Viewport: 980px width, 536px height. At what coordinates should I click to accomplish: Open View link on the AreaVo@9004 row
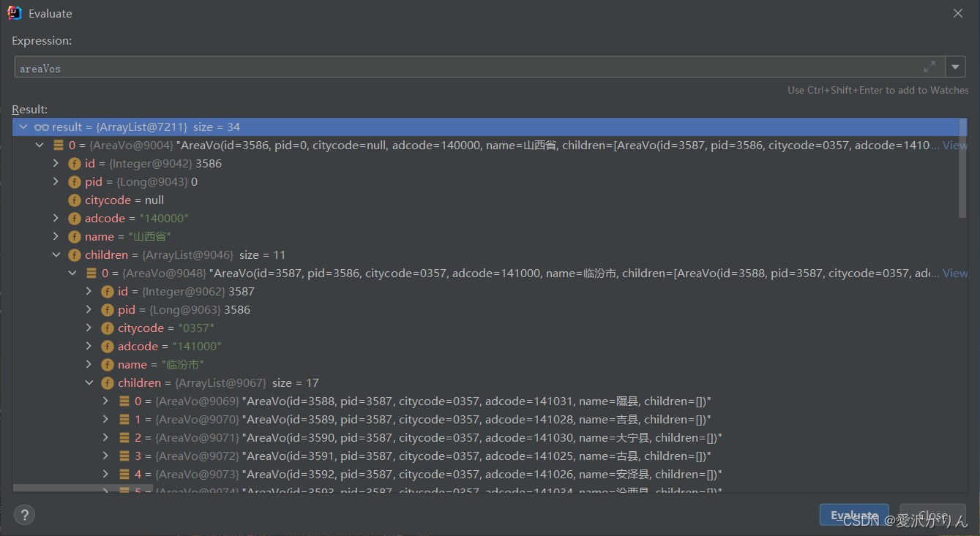tap(955, 146)
